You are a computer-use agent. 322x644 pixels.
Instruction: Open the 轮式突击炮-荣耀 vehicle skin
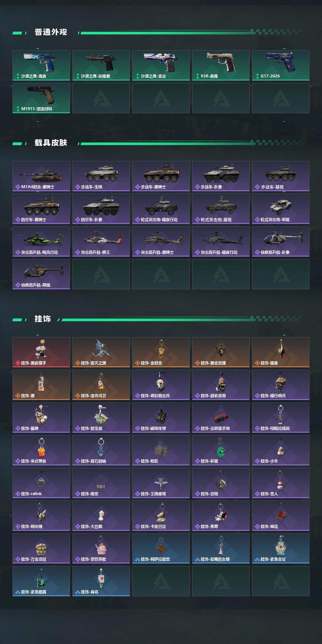pyautogui.click(x=281, y=209)
